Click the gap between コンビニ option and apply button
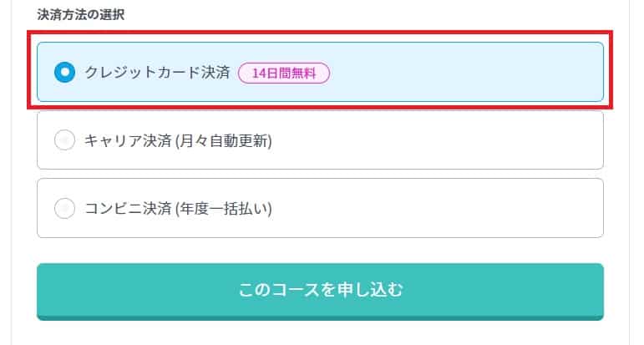 pyautogui.click(x=320, y=251)
